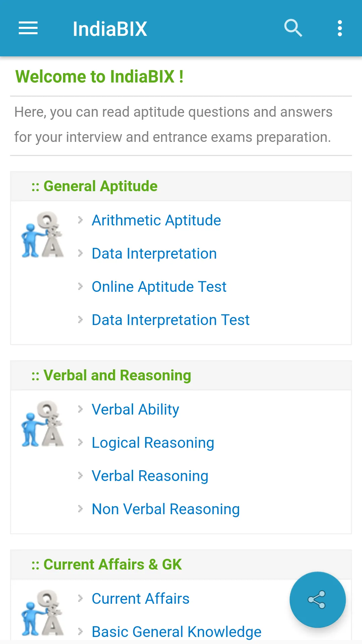Click the Verbal and Reasoning Q&A icon
Image resolution: width=362 pixels, height=644 pixels.
point(42,424)
